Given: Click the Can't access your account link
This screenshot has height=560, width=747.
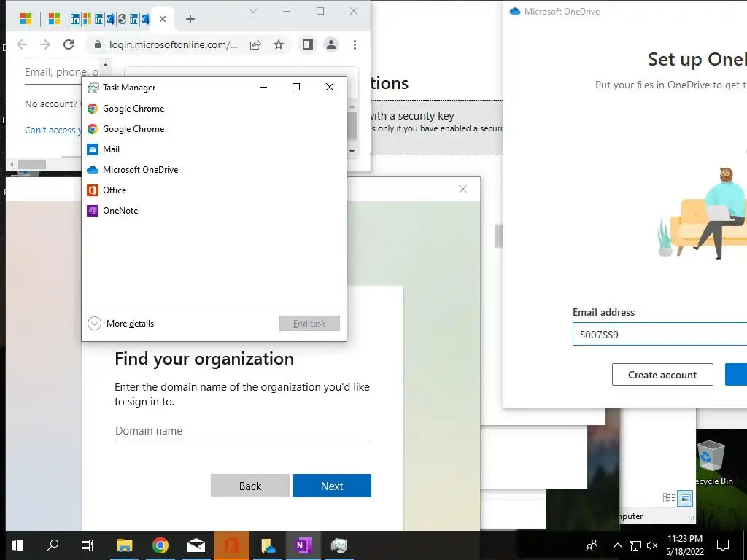Looking at the screenshot, I should 53,131.
